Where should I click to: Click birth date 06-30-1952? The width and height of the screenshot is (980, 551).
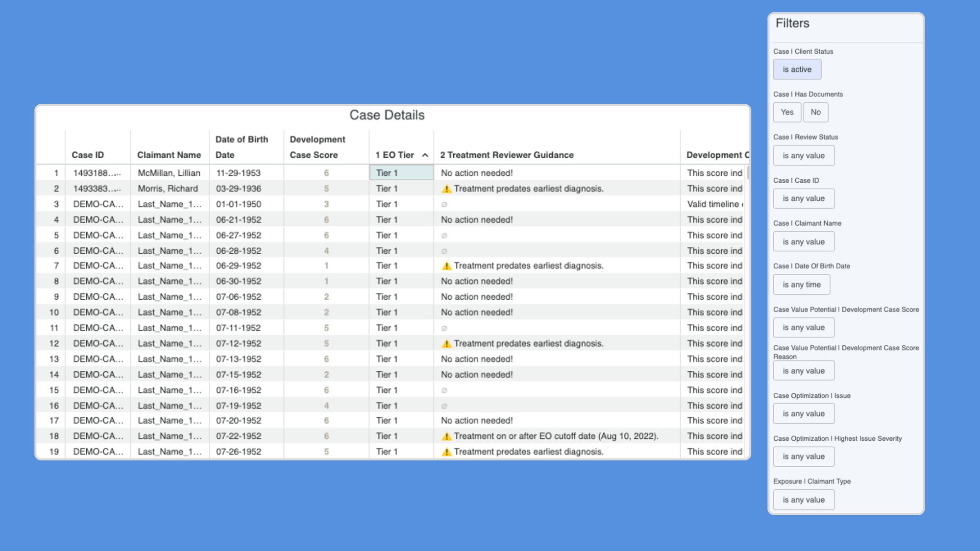click(x=238, y=282)
